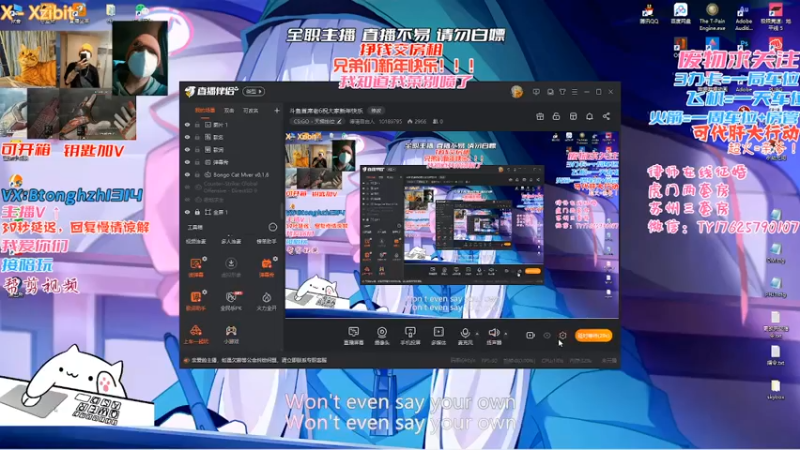Open the 虚拟形象 download tool
This screenshot has height=450, width=800.
point(231,267)
